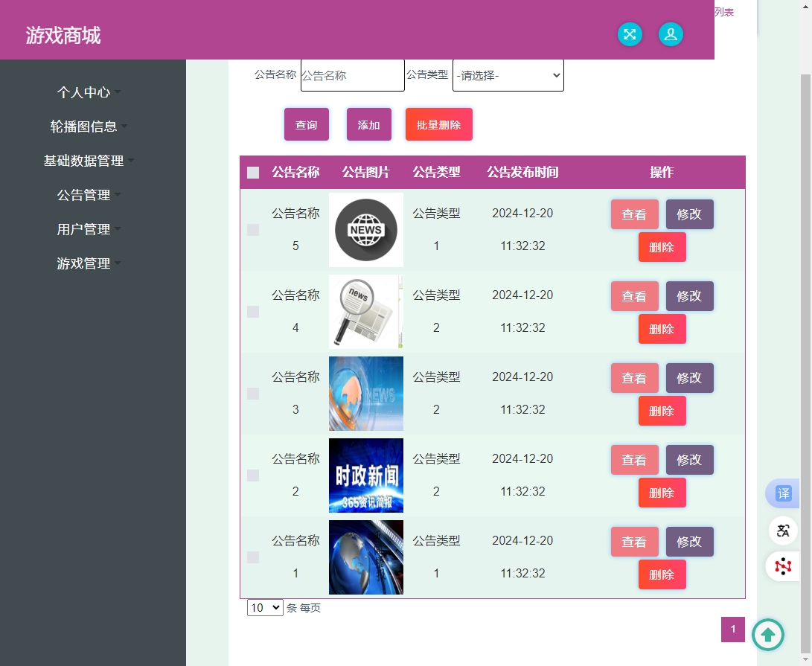Open the per-page dropdown showing 10
The height and width of the screenshot is (666, 812).
click(265, 608)
